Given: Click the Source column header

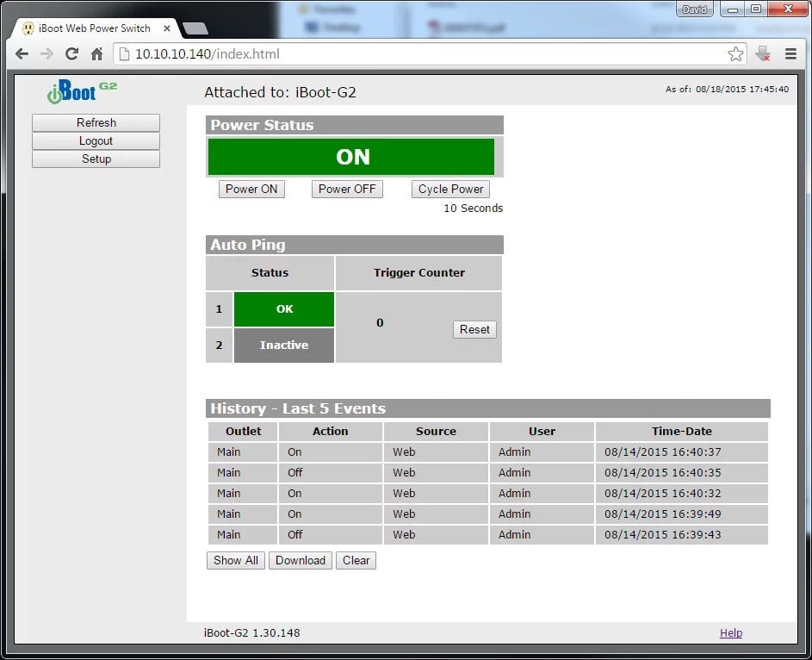Looking at the screenshot, I should pyautogui.click(x=436, y=432).
